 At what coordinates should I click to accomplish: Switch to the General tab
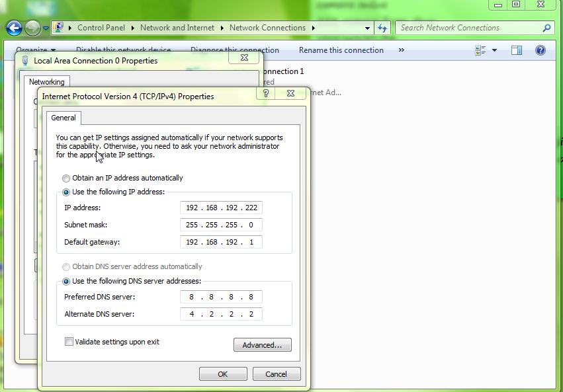[x=63, y=118]
